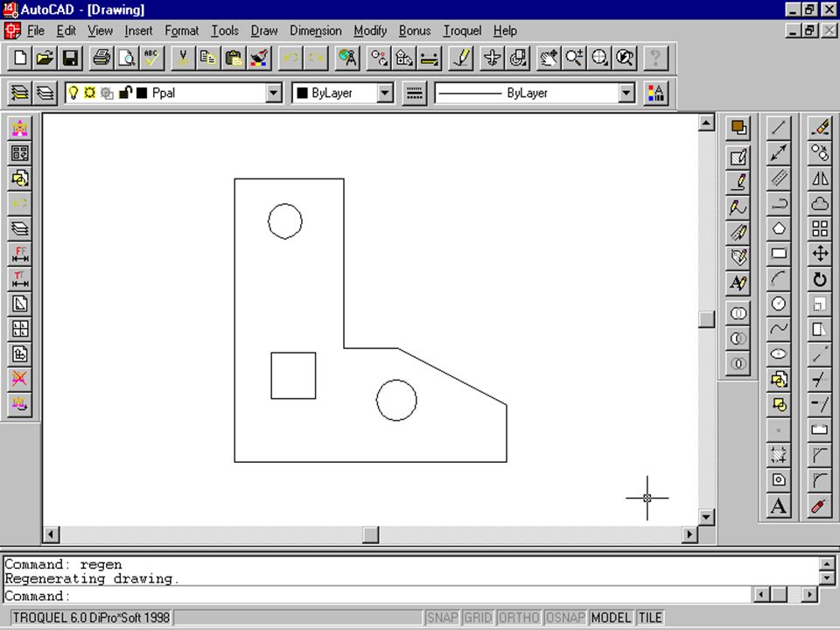This screenshot has height=630, width=840.
Task: Open a drawing with the Open folder icon
Action: click(45, 58)
